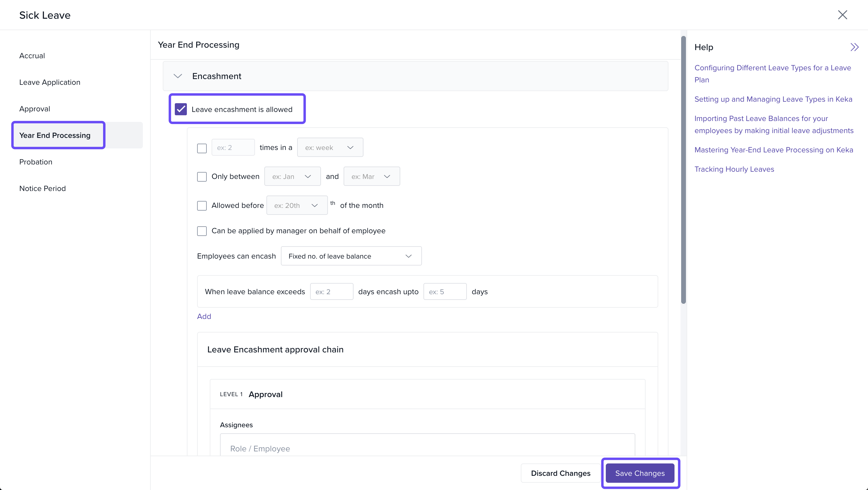Collapse the Encashment section chevron

point(178,76)
